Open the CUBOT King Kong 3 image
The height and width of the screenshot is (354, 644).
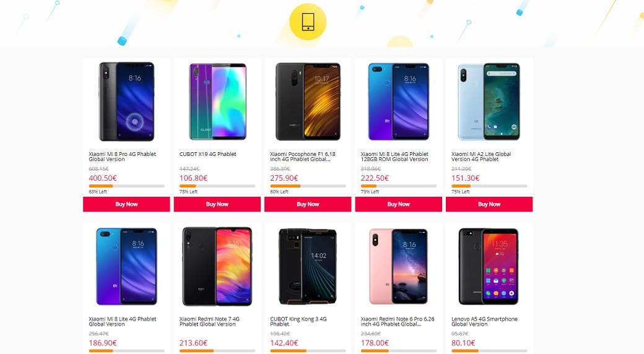(308, 267)
